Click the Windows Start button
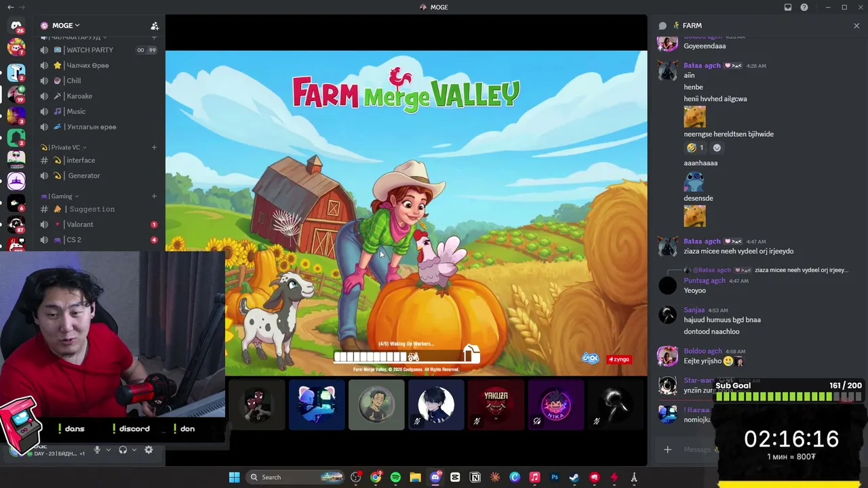This screenshot has height=488, width=868. [x=234, y=477]
